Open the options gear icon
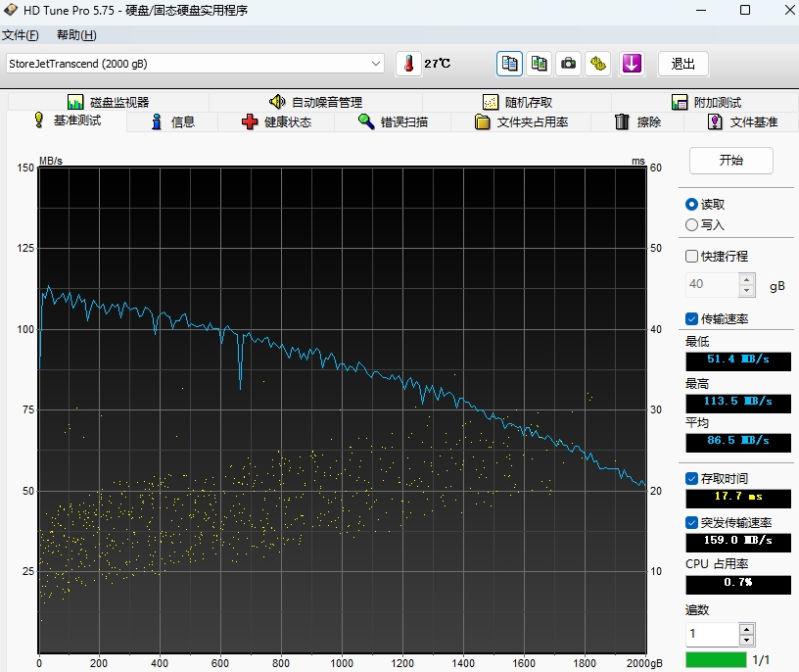 (x=598, y=64)
